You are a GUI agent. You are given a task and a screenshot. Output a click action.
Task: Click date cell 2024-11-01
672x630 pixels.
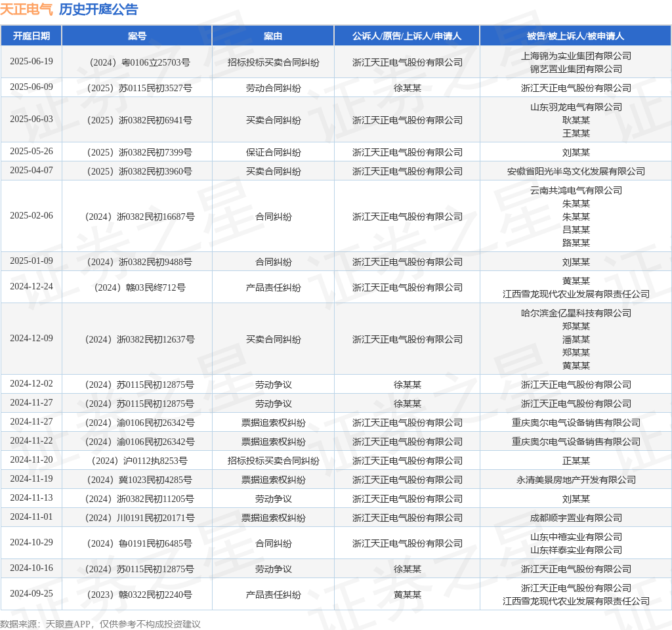[31, 517]
